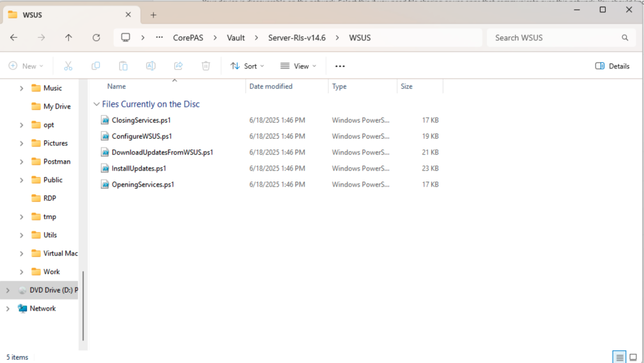Add a new tab with the plus button
This screenshot has width=644, height=363.
coord(153,15)
